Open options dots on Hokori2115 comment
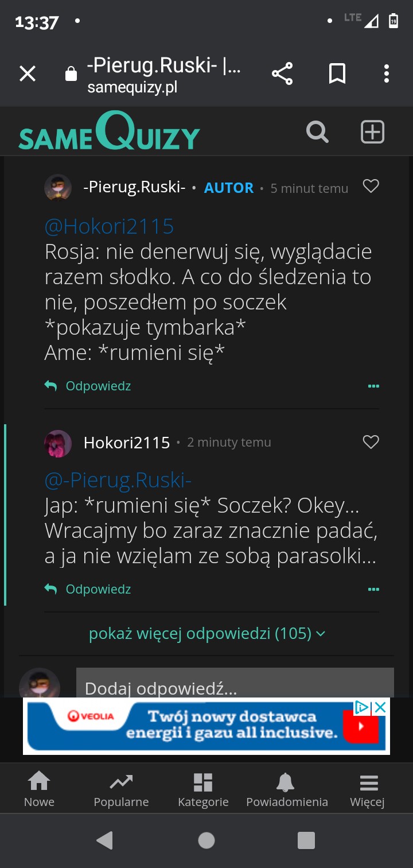The height and width of the screenshot is (868, 413). click(x=373, y=590)
